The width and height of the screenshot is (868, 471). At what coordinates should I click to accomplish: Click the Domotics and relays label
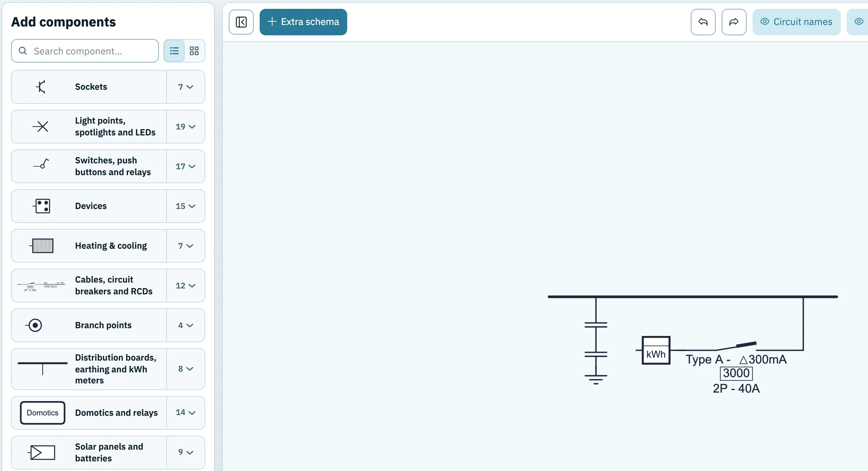point(116,413)
